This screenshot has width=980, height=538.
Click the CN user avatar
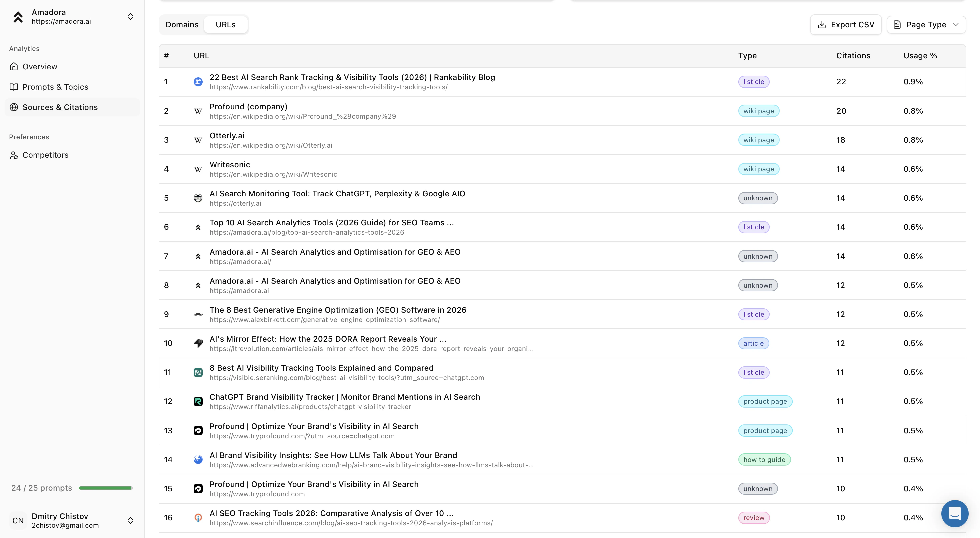(x=18, y=520)
